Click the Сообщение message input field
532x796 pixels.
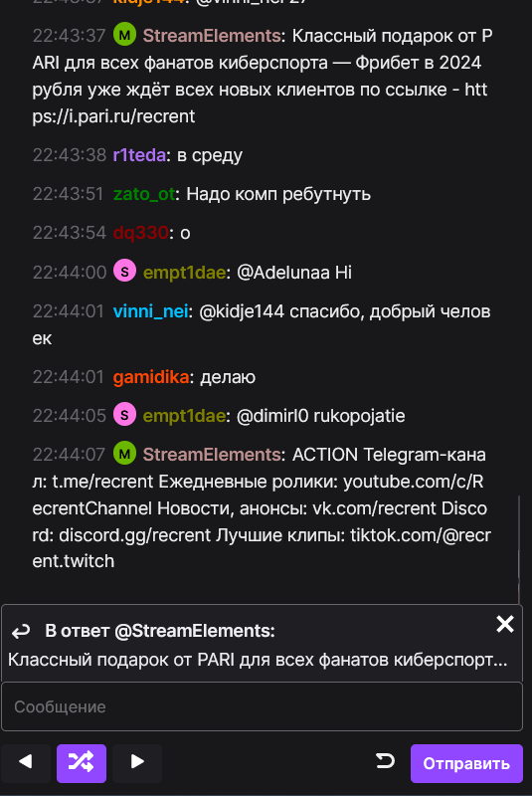(x=262, y=706)
